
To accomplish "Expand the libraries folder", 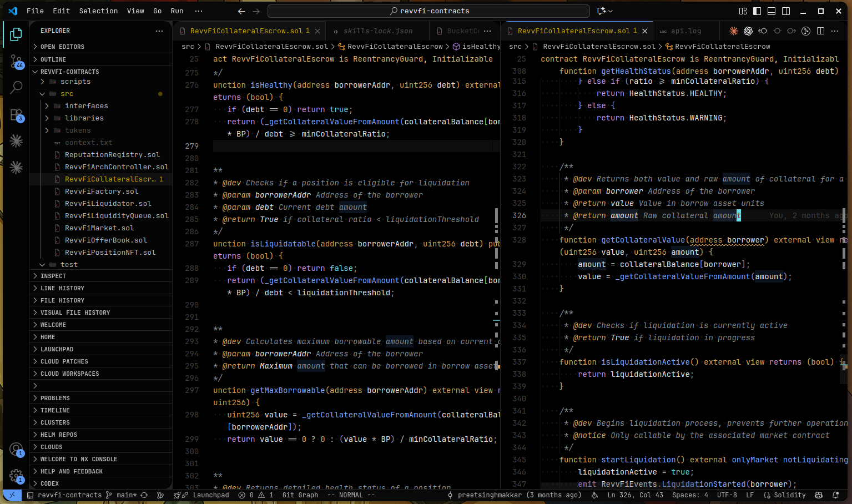I will [101, 118].
